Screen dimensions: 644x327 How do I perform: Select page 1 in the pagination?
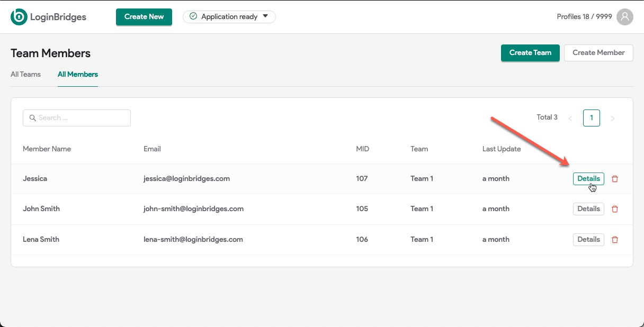click(592, 118)
